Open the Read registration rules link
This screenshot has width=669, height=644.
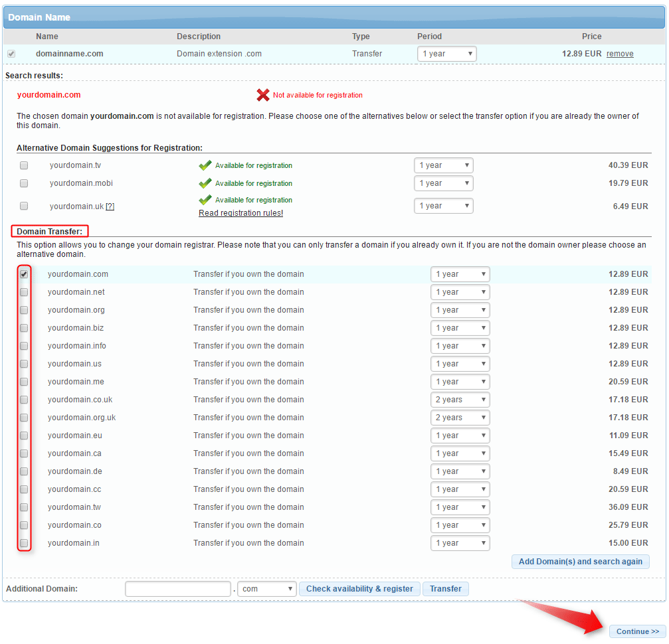(240, 213)
